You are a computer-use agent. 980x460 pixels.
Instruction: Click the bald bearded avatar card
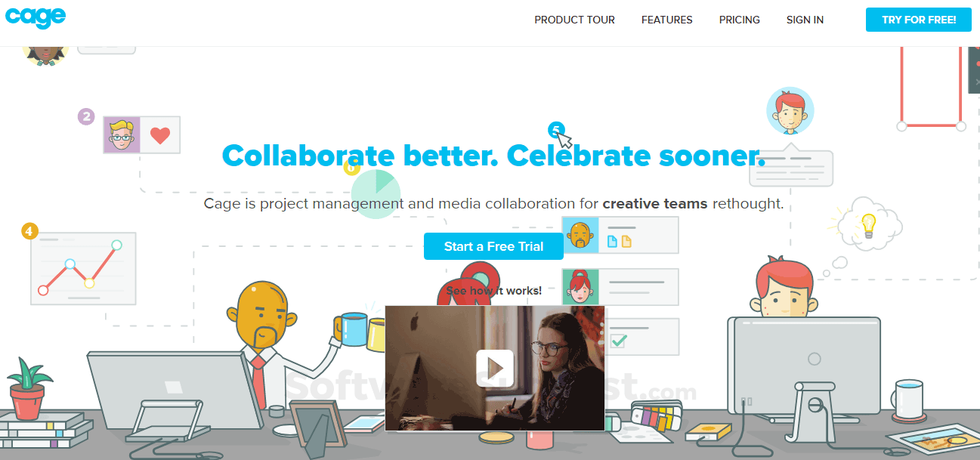tap(620, 235)
